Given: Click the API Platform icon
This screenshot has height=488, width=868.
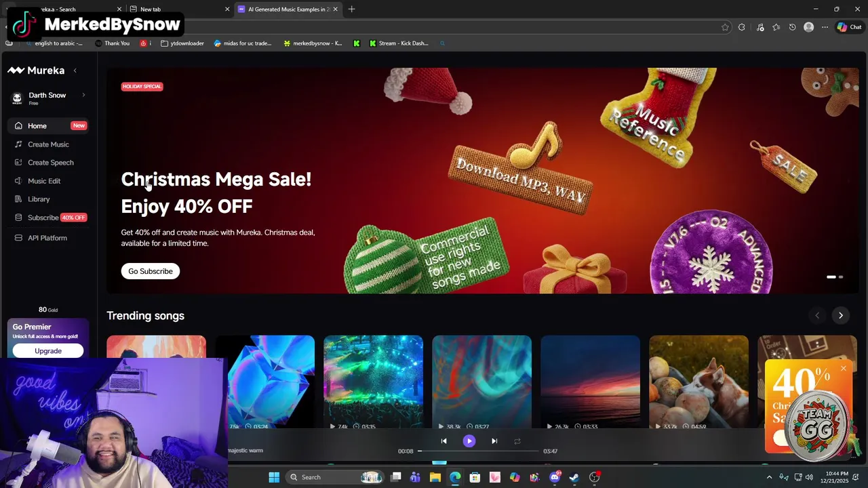Looking at the screenshot, I should 18,238.
